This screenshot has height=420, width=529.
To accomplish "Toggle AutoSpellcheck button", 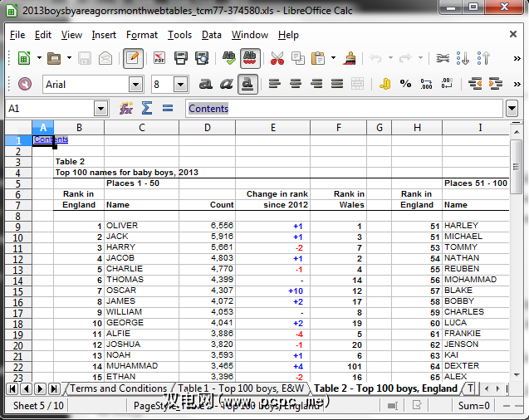I will (x=249, y=58).
